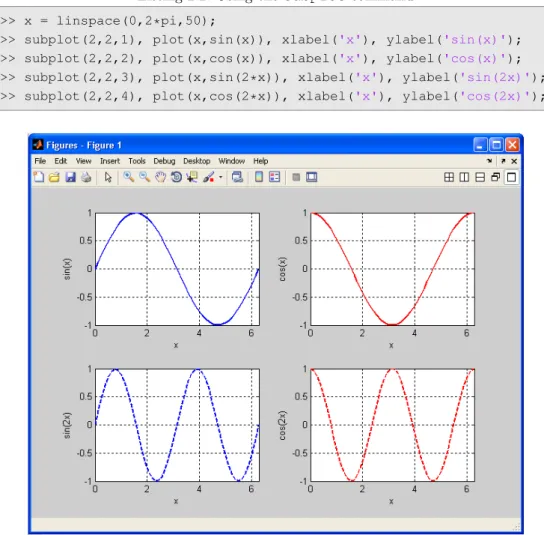The height and width of the screenshot is (535, 544).
Task: Maximize the figure in the panel layout
Action: click(x=511, y=177)
